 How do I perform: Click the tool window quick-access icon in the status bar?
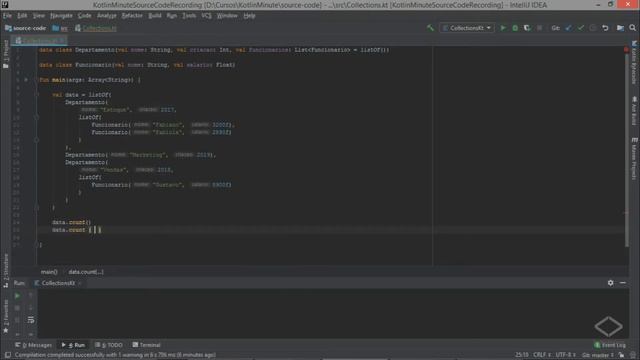(x=8, y=355)
